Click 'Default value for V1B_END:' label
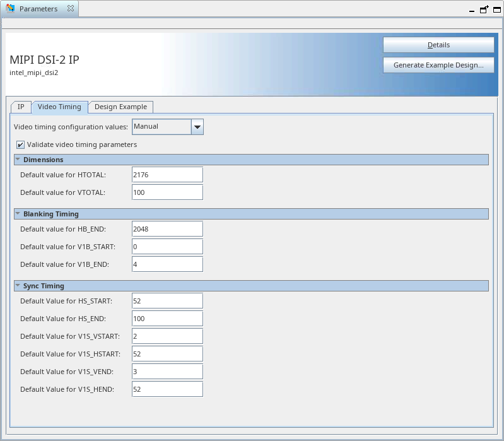The image size is (504, 441). [64, 264]
